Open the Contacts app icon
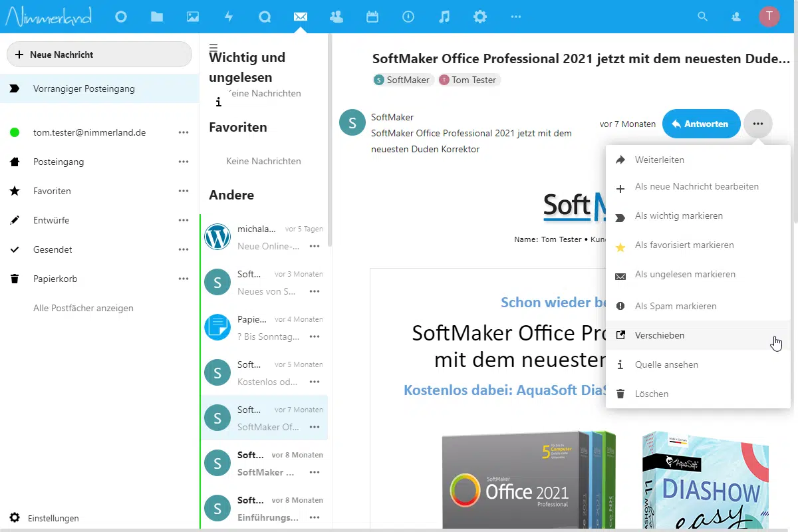Screen dimensions: 798x532 tap(336, 17)
